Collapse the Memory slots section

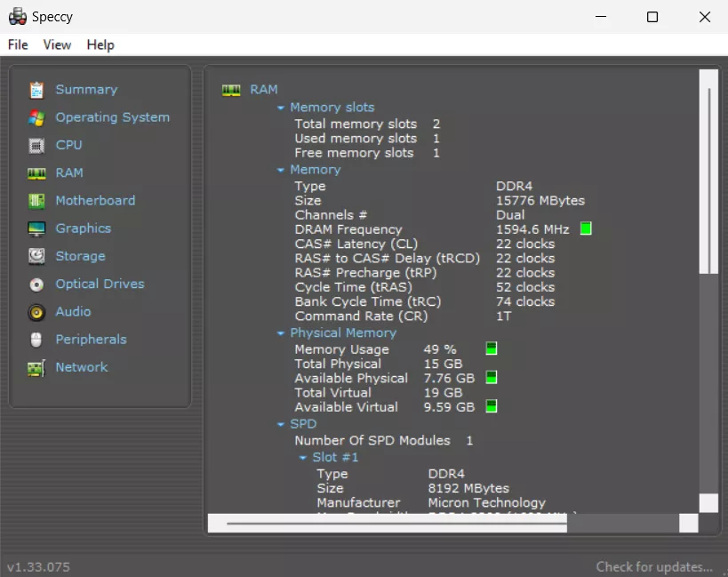click(281, 108)
